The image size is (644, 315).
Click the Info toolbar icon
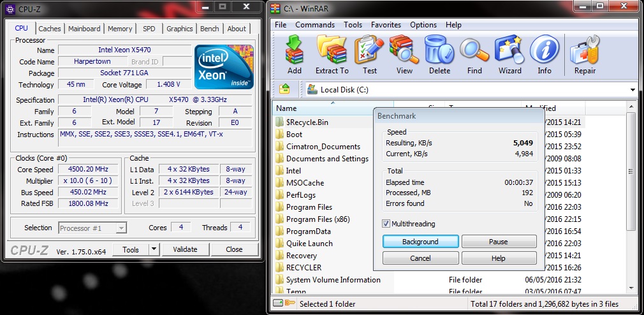(544, 50)
